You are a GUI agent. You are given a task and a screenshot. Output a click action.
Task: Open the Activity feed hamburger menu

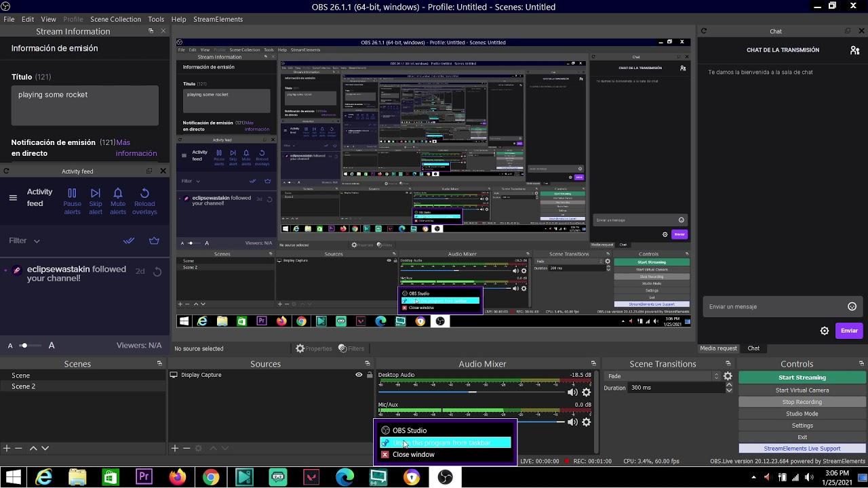coord(13,198)
